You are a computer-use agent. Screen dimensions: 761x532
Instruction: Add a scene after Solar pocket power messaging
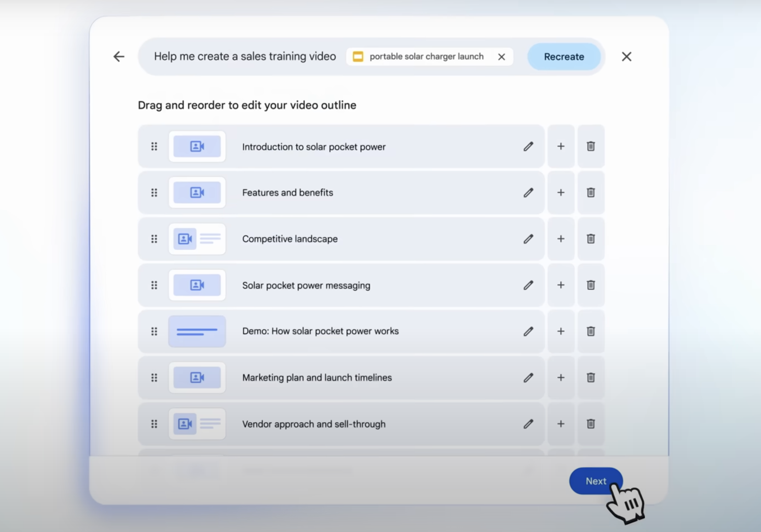coord(561,285)
